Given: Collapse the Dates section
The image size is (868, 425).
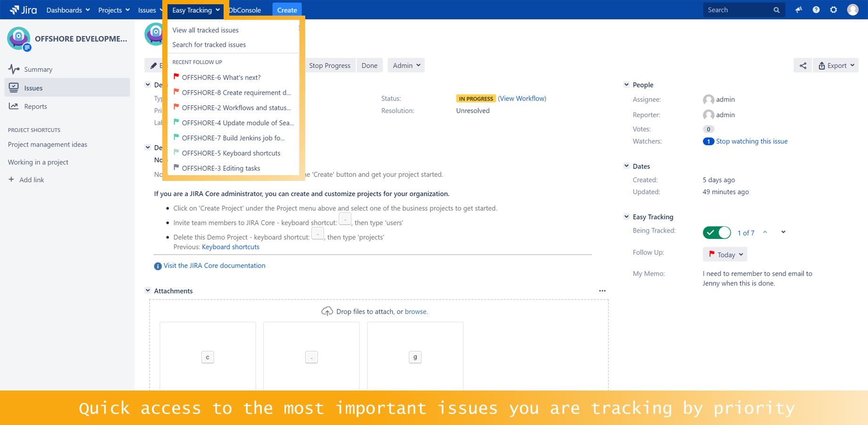Looking at the screenshot, I should pos(626,166).
